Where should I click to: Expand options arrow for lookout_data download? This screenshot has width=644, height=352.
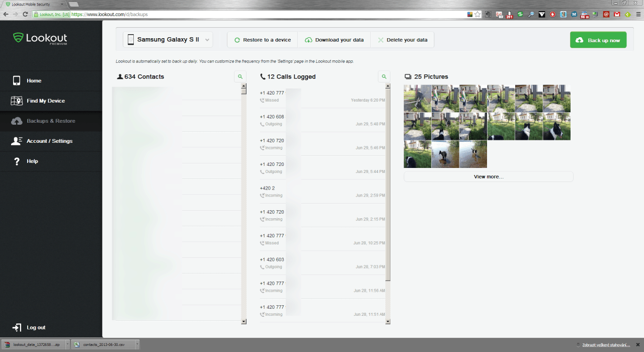pyautogui.click(x=67, y=344)
